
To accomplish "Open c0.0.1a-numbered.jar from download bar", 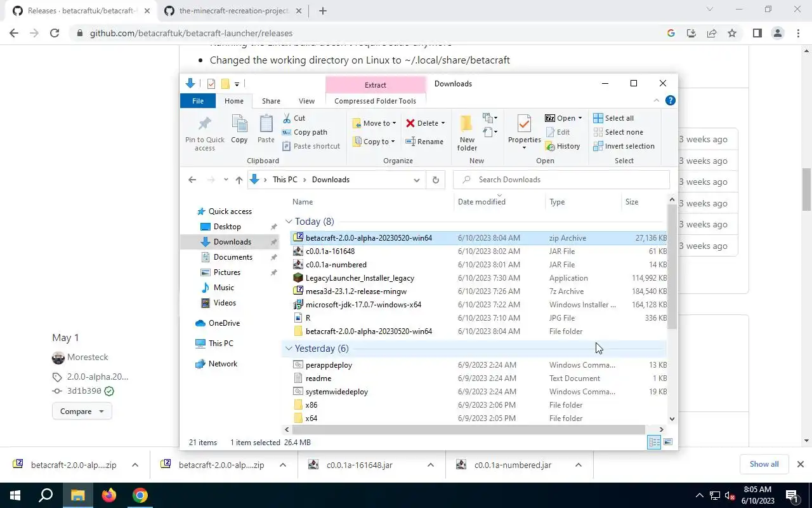I will click(x=513, y=465).
